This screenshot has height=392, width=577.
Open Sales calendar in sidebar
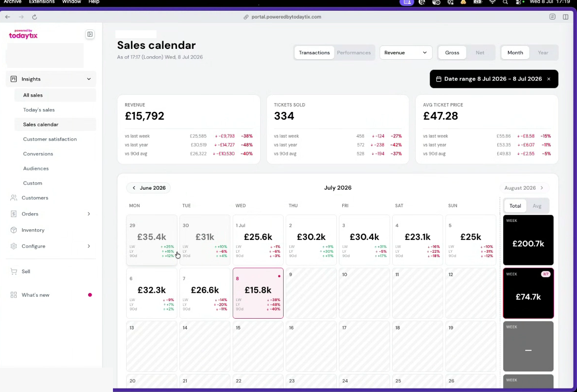55,125
